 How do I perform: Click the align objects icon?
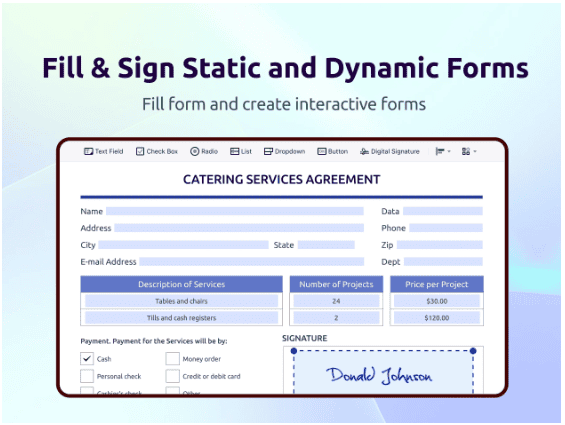click(x=440, y=151)
